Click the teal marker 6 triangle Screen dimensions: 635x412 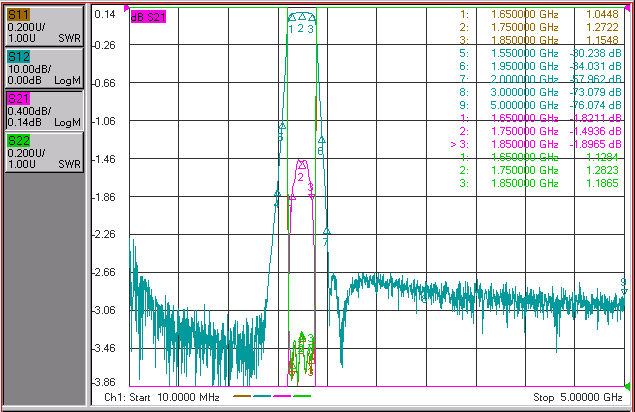pyautogui.click(x=322, y=140)
